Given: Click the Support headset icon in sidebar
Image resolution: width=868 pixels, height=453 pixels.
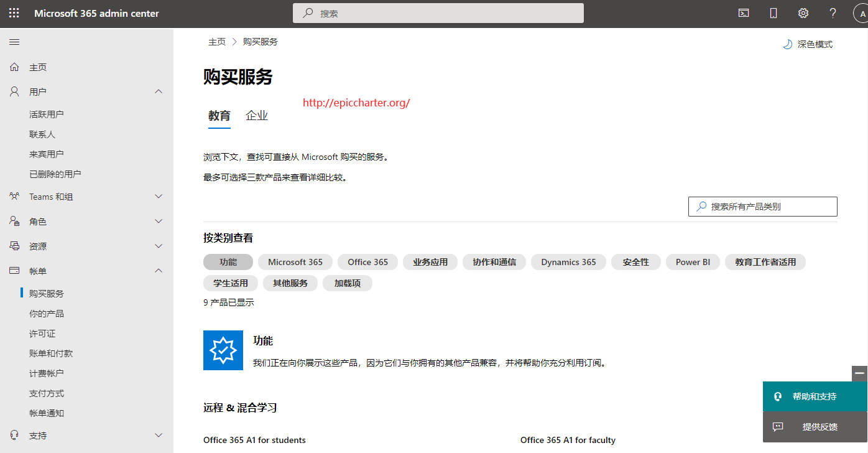Looking at the screenshot, I should pos(14,435).
